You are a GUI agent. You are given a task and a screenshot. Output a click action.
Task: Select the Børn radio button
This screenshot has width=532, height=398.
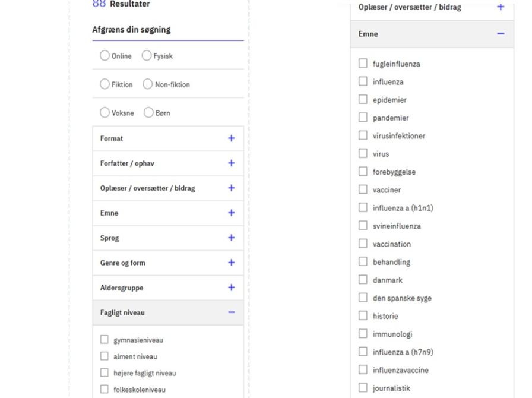[x=148, y=113]
